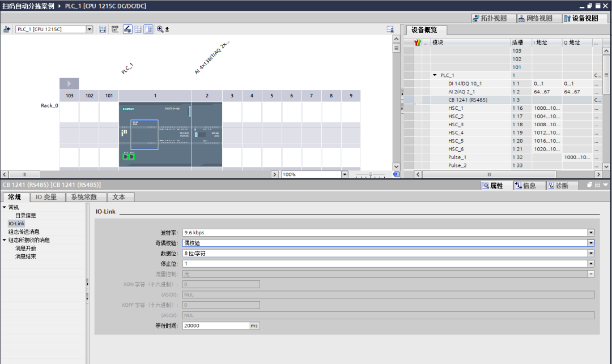Click the Q 地址 column header

coord(577,42)
